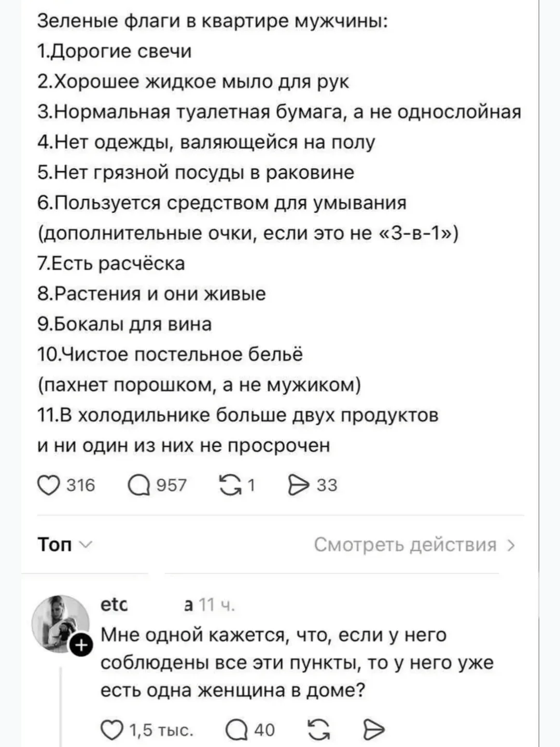The height and width of the screenshot is (747, 560).
Task: Share the etc comment with paper plane icon
Action: pos(373,730)
